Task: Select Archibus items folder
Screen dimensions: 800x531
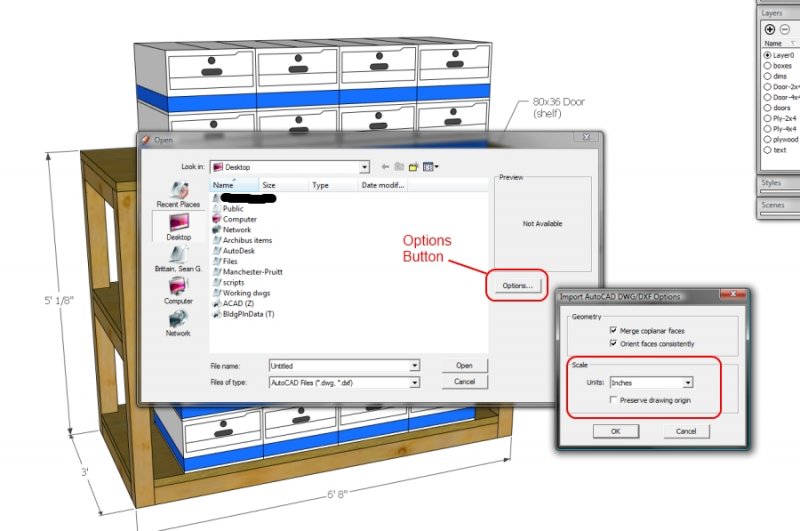Action: point(242,240)
